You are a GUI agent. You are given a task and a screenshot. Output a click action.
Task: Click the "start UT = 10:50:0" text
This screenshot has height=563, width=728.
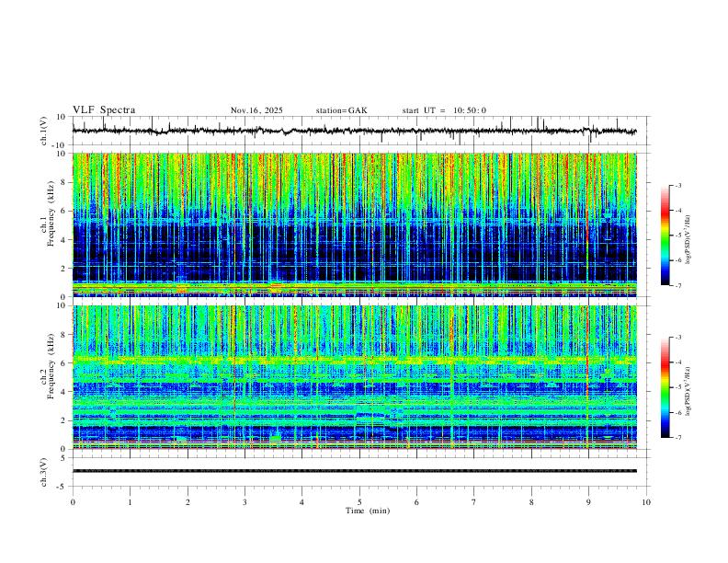[x=444, y=110]
